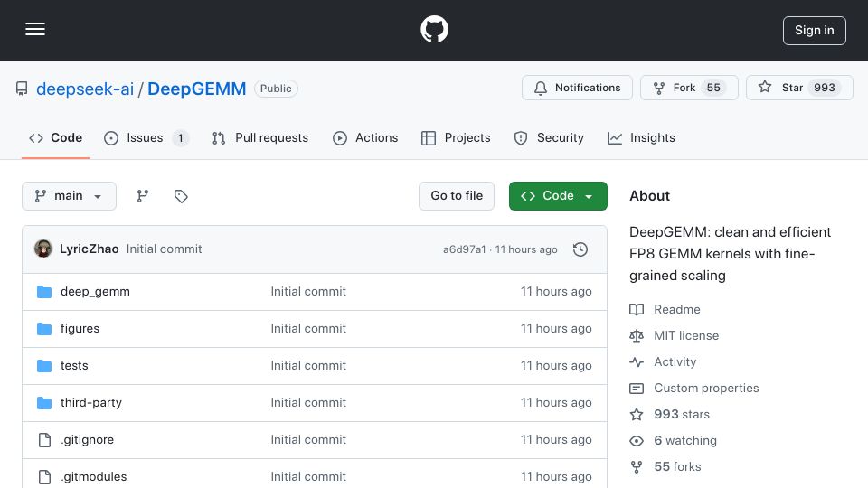View tags via the tag icon
Image resolution: width=868 pixels, height=488 pixels.
(181, 196)
